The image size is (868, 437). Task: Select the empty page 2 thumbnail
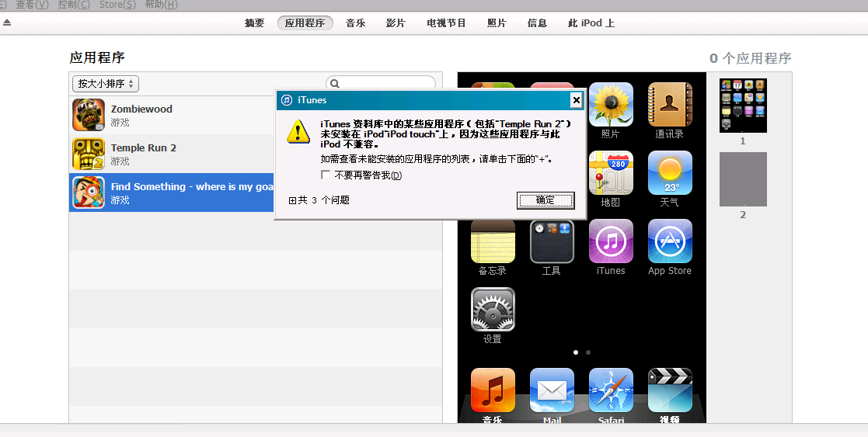(743, 179)
